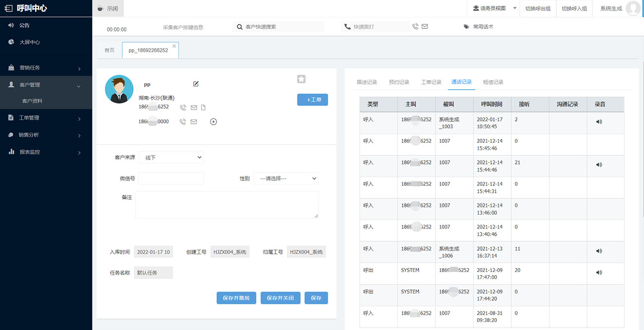Click 呼叫时间 column header
This screenshot has height=330, width=644.
[x=492, y=104]
